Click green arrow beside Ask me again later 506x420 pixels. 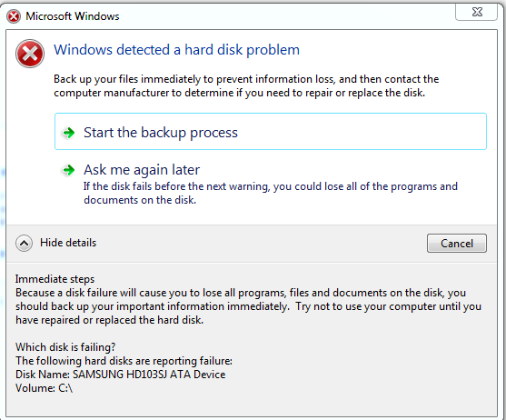click(69, 170)
